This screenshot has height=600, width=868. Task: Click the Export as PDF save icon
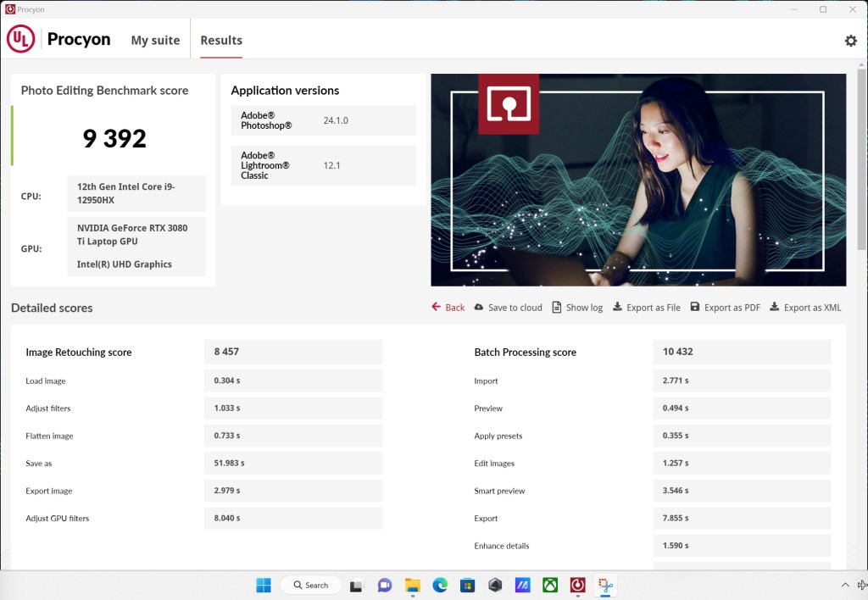tap(695, 308)
